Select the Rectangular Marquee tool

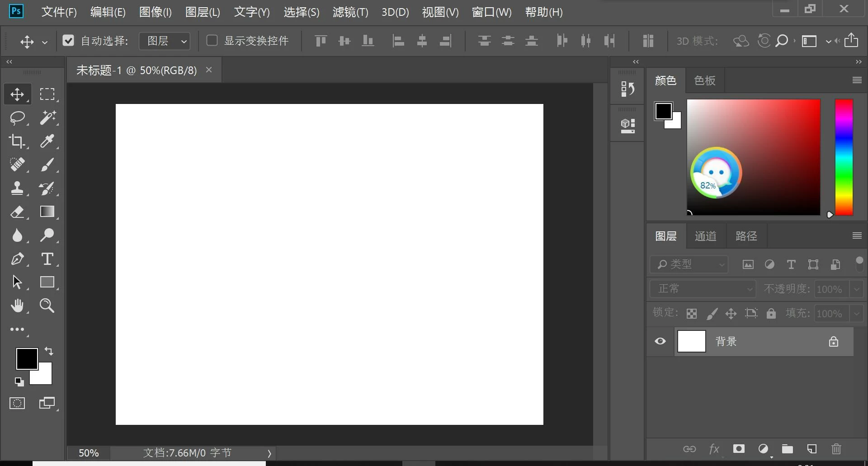tap(47, 94)
